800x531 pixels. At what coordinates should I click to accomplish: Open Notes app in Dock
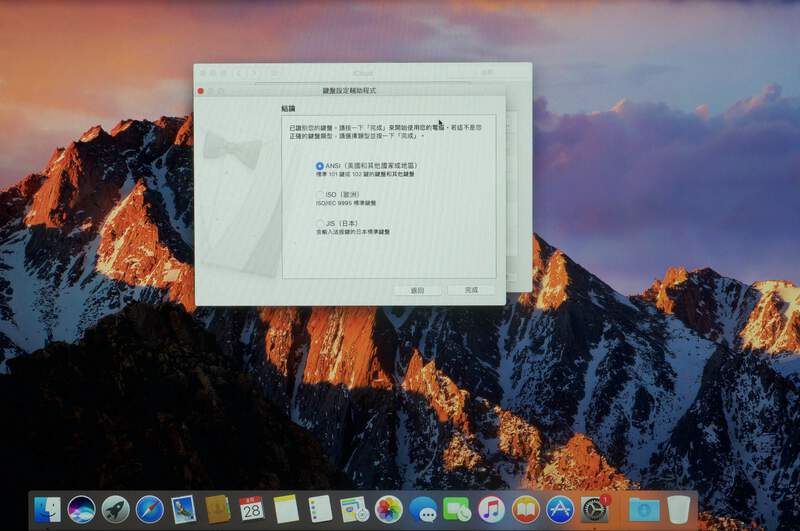pyautogui.click(x=286, y=509)
